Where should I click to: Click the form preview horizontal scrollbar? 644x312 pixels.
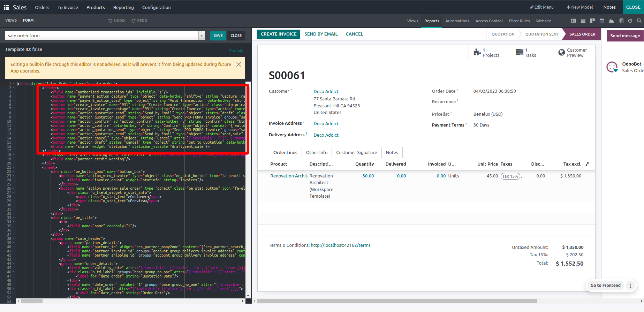[x=397, y=301]
